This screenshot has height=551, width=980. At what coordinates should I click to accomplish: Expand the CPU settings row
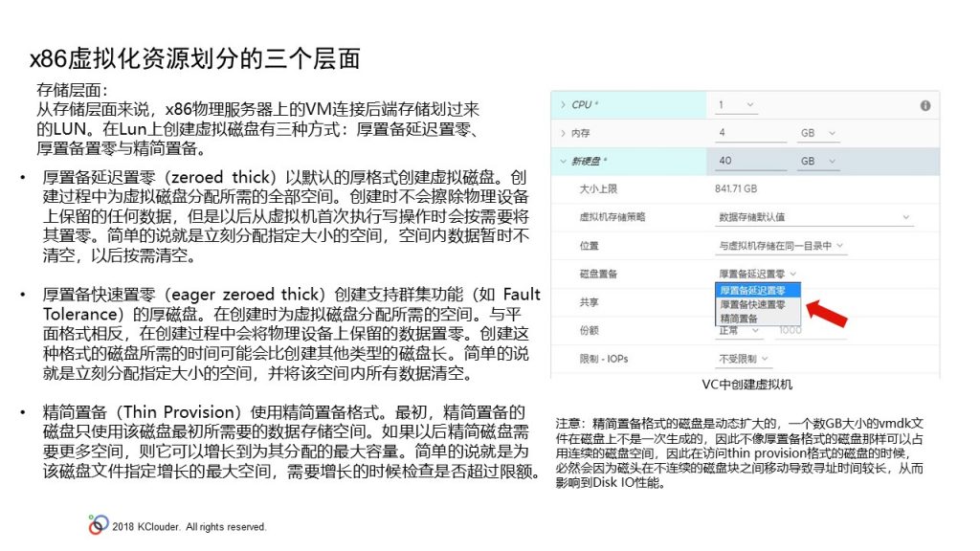pos(563,105)
